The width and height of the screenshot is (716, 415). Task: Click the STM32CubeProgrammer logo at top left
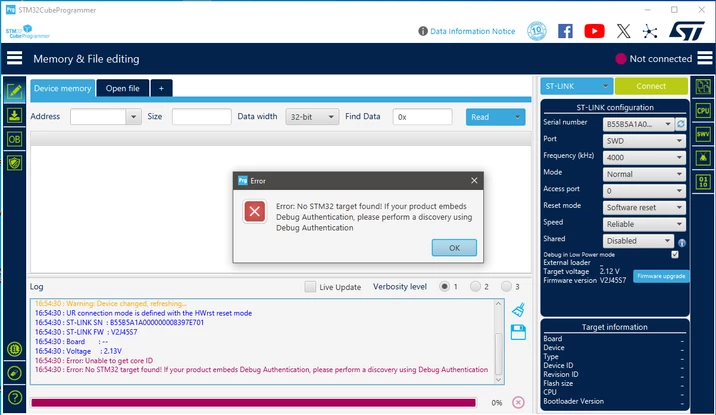click(x=27, y=32)
